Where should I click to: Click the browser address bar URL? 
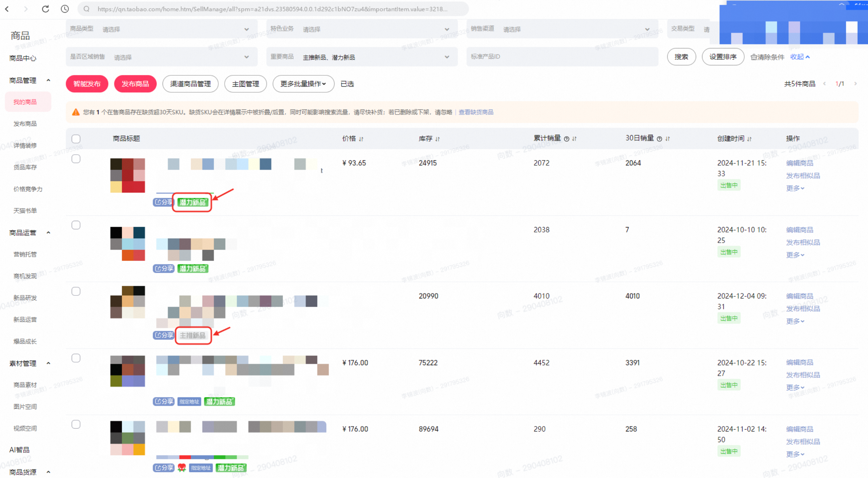point(273,9)
